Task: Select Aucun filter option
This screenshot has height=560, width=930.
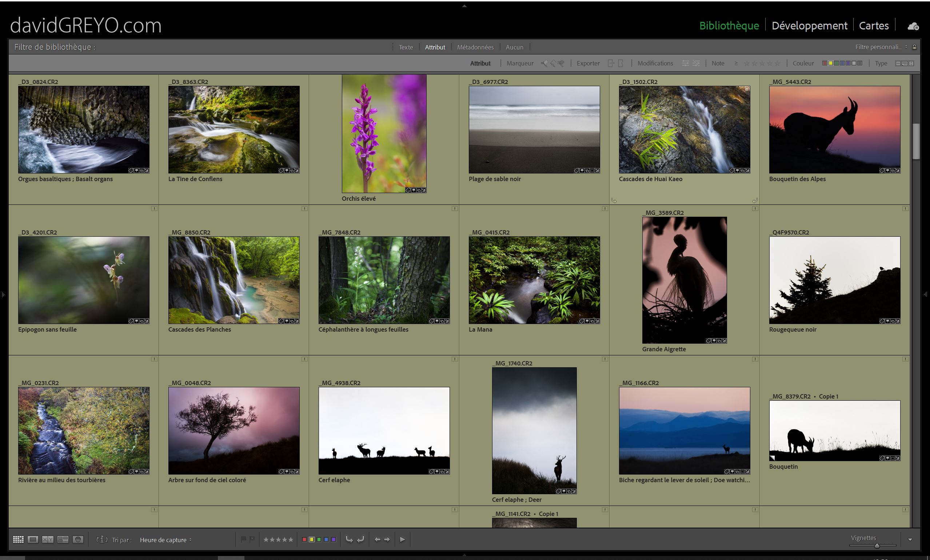Action: [x=514, y=47]
